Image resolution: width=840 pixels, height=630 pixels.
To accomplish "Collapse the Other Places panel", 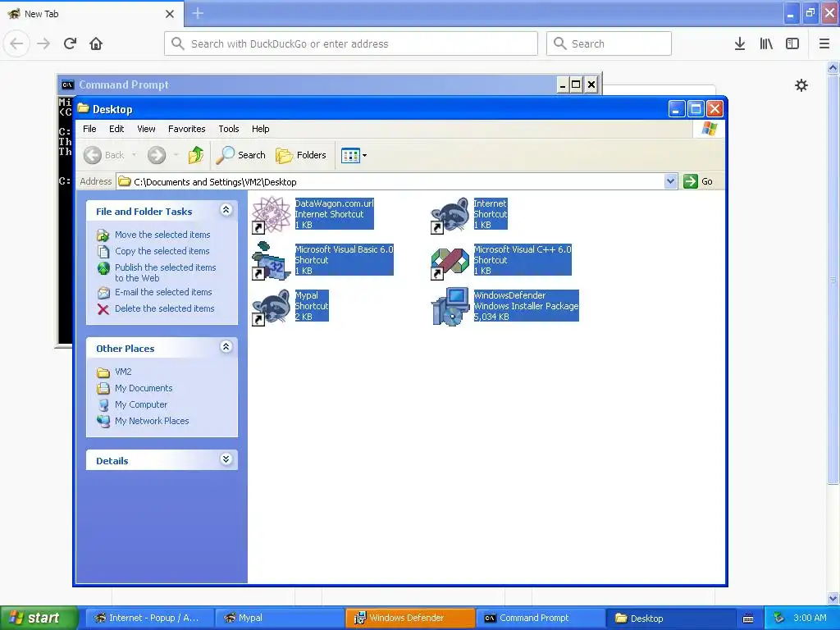I will click(x=226, y=347).
